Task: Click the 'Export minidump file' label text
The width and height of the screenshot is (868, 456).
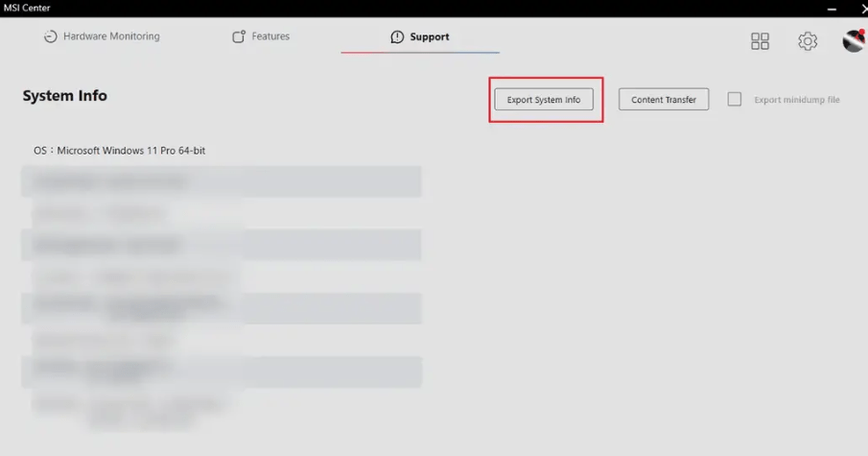Action: click(796, 100)
